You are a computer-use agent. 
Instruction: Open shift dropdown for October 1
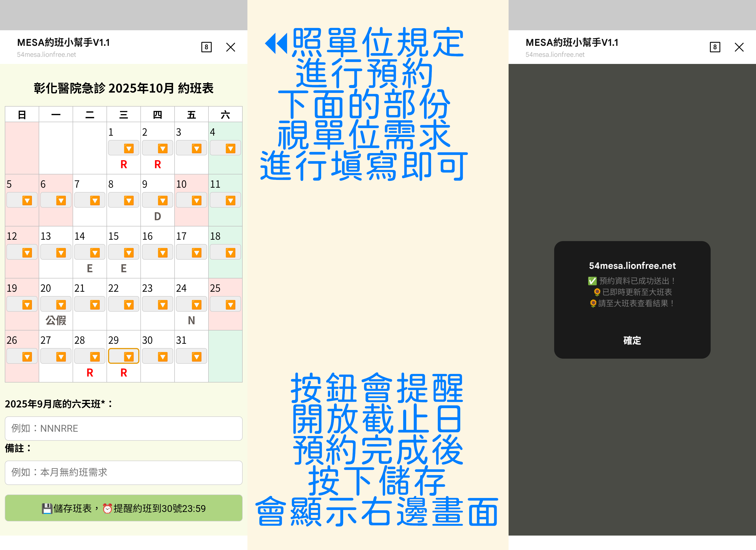pos(124,148)
